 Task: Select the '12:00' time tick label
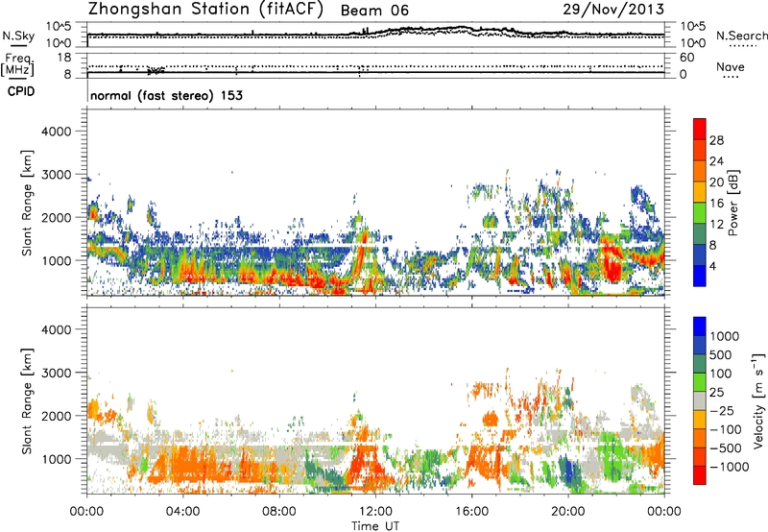click(375, 512)
